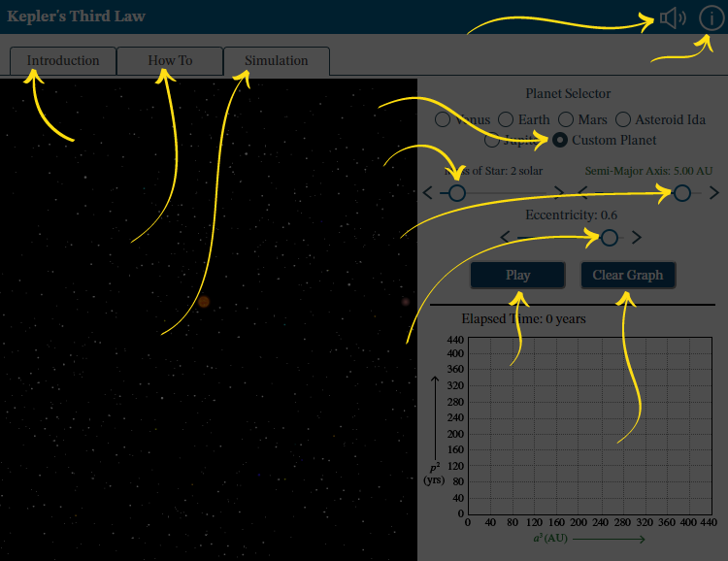Raise eccentricity using the right arrow
The width and height of the screenshot is (728, 561).
coord(637,237)
